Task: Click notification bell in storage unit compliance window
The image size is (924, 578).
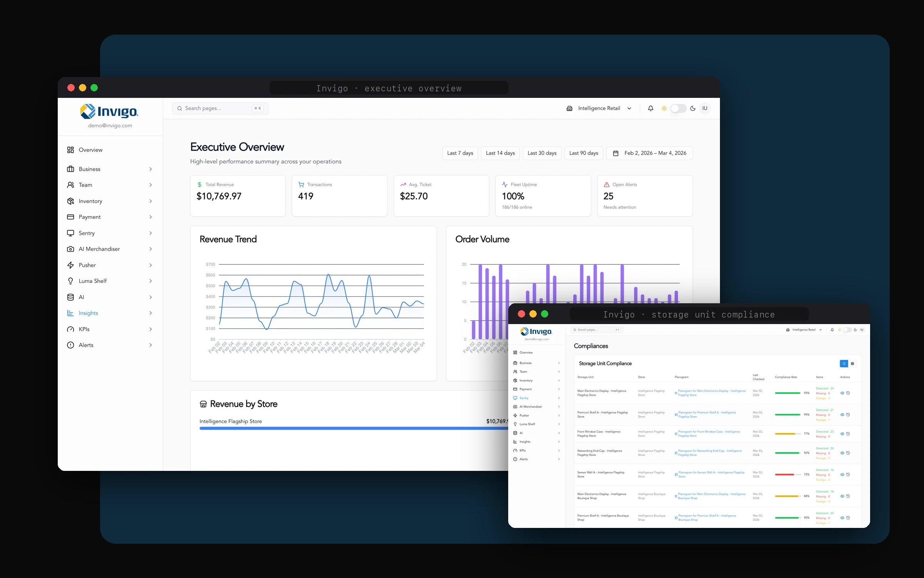Action: coord(832,330)
